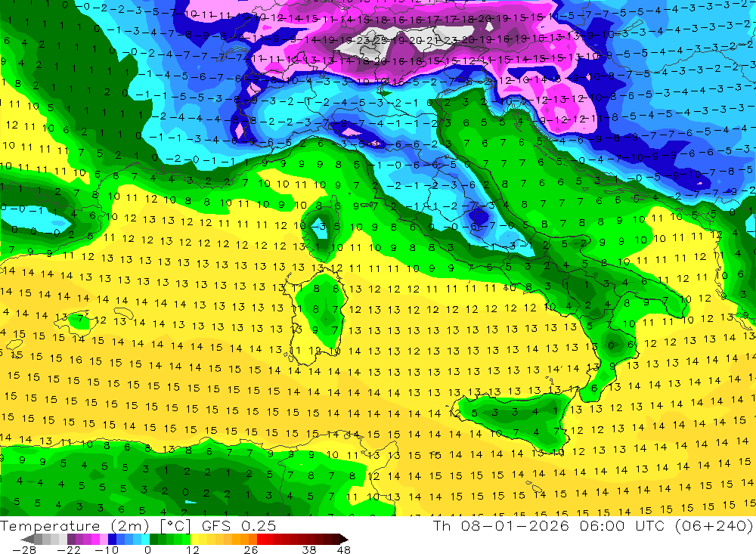Click the bright yellow swatch above the 12 label
756x554 pixels.
[x=194, y=539]
